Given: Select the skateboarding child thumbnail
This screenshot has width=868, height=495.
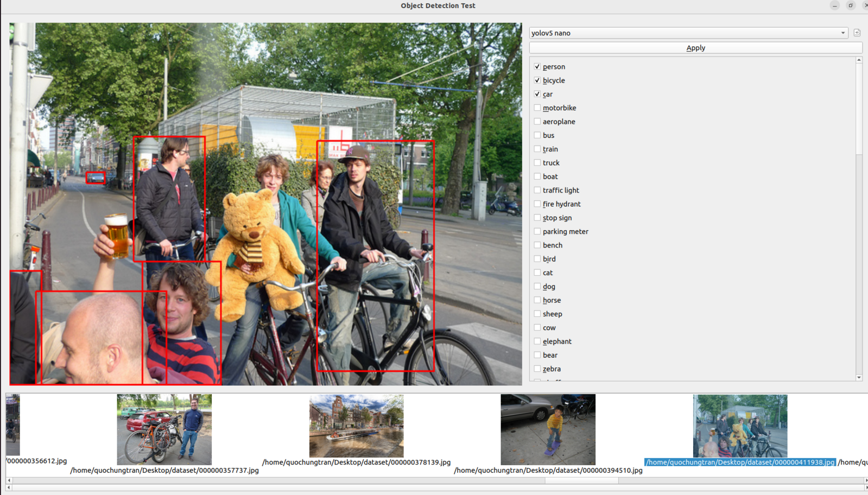Looking at the screenshot, I should 548,429.
